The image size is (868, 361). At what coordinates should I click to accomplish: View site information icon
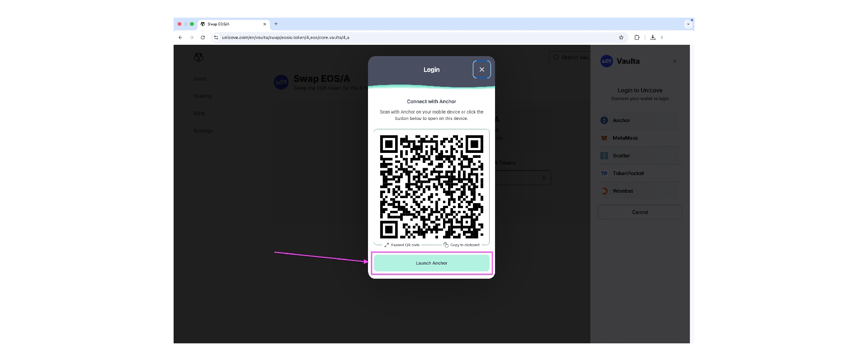216,38
